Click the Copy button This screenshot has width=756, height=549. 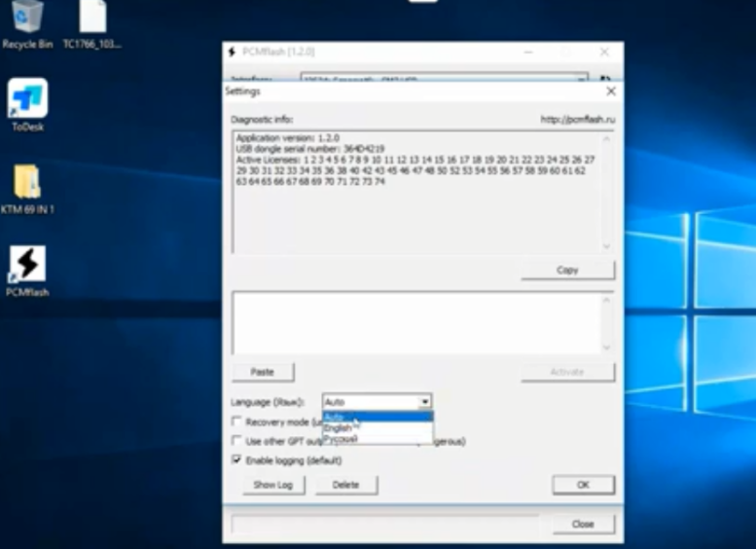click(567, 271)
